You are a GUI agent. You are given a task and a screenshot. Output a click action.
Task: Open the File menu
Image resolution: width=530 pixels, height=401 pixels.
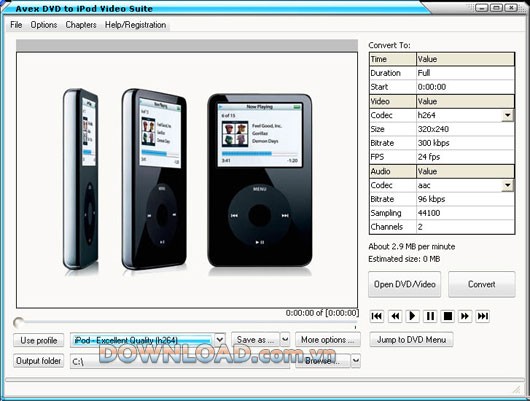[x=16, y=25]
